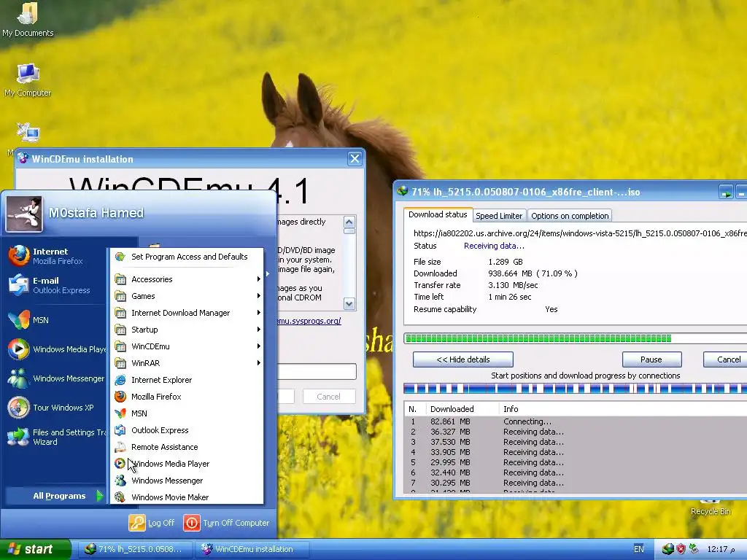The width and height of the screenshot is (747, 560).
Task: Open Set Program Access and Defaults
Action: (x=187, y=257)
